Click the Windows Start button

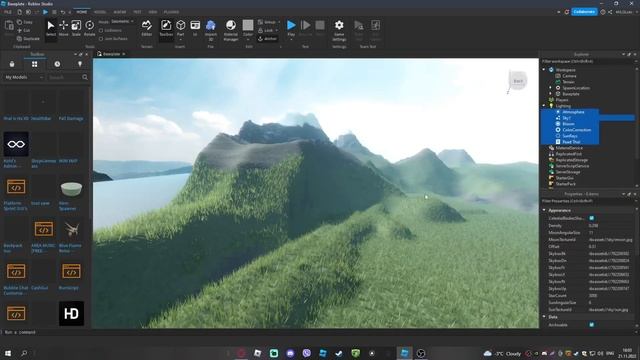pyautogui.click(x=8, y=353)
